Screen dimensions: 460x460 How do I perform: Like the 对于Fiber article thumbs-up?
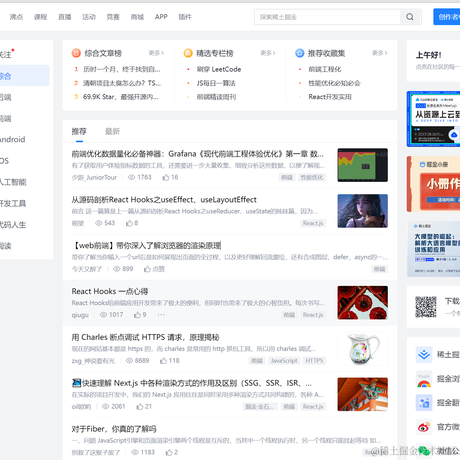click(169, 452)
